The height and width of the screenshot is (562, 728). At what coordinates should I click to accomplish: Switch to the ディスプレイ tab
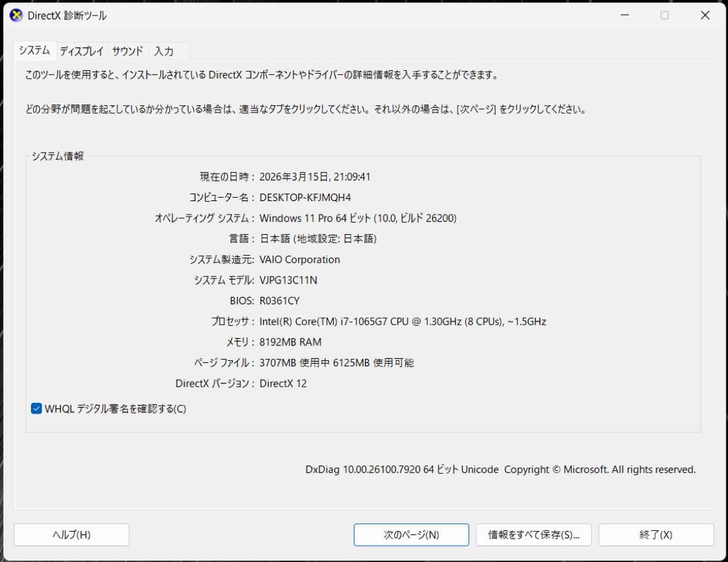pyautogui.click(x=81, y=51)
